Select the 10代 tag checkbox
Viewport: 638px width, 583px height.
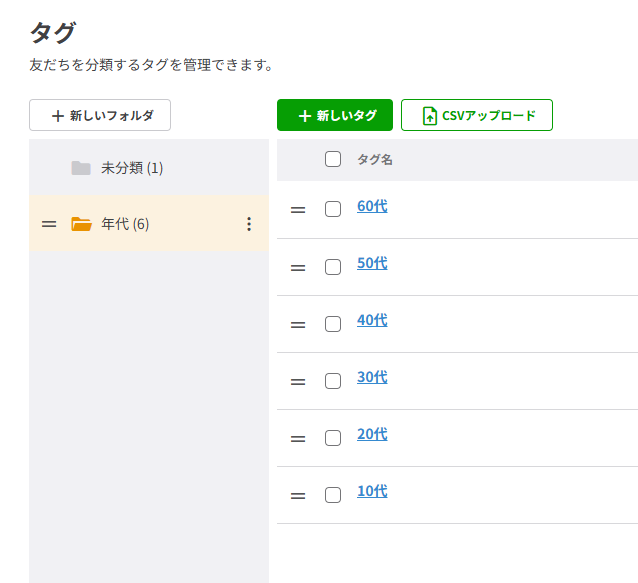pos(333,495)
